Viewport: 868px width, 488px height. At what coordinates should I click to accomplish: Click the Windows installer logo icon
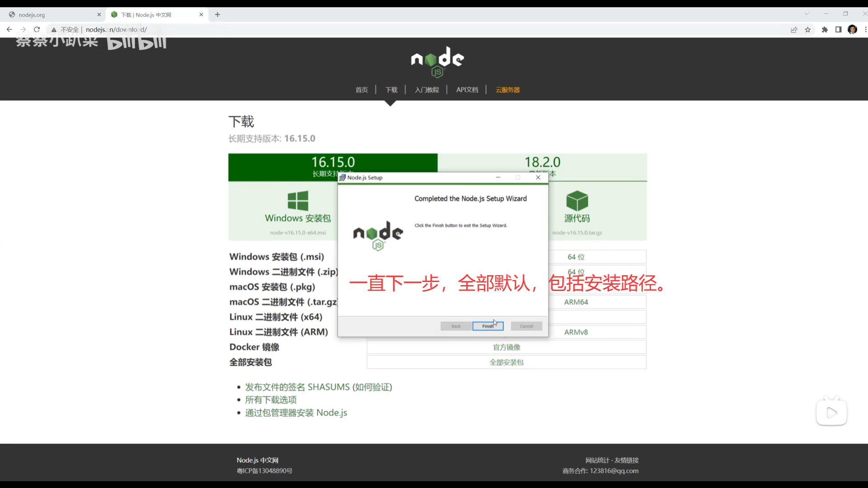[297, 201]
